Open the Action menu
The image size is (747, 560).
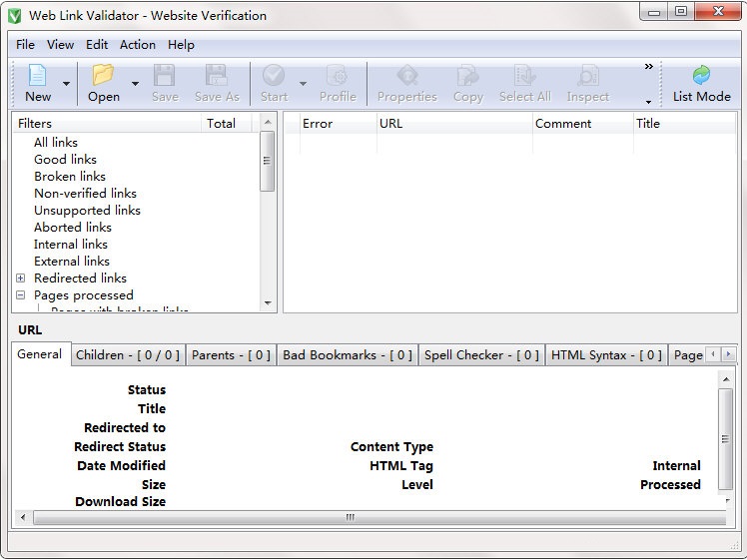[138, 45]
